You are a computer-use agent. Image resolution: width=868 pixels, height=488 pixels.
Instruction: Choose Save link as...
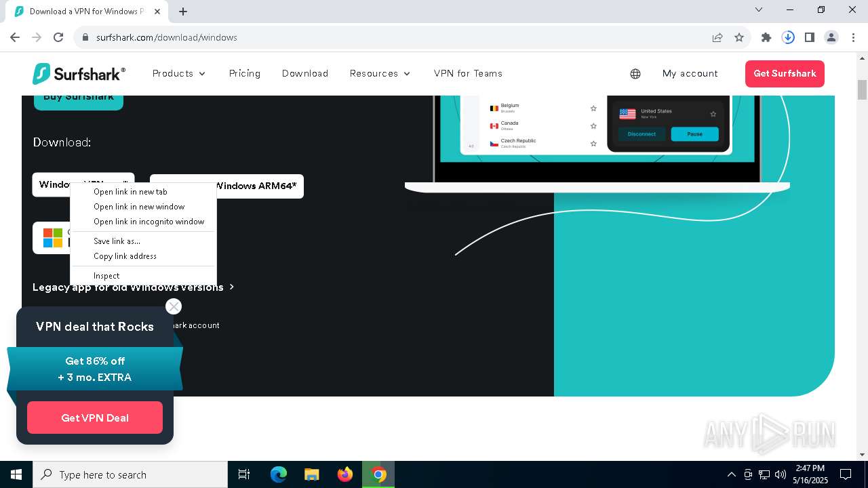[143, 241]
